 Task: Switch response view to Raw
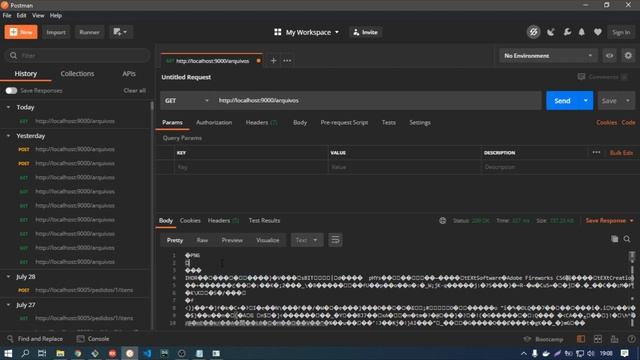202,240
